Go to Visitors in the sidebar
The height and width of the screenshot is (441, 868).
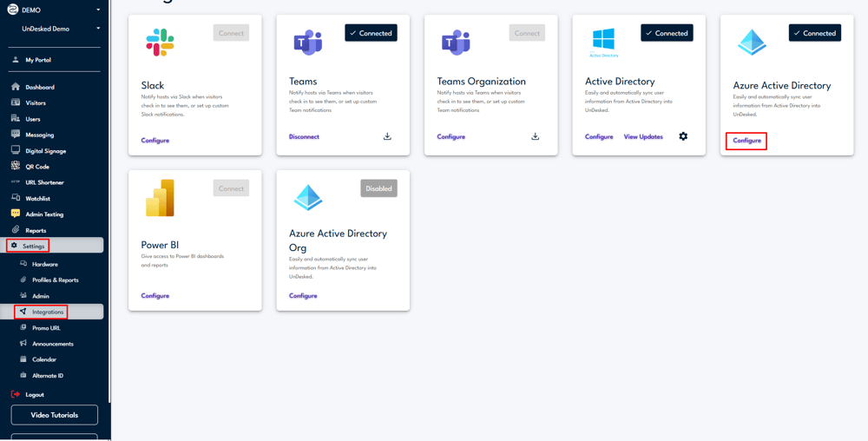tap(36, 103)
